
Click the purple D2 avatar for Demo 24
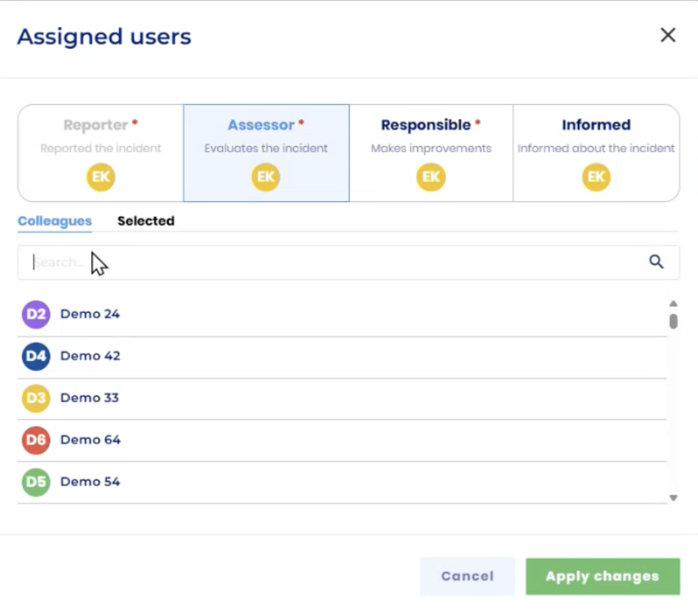click(36, 314)
